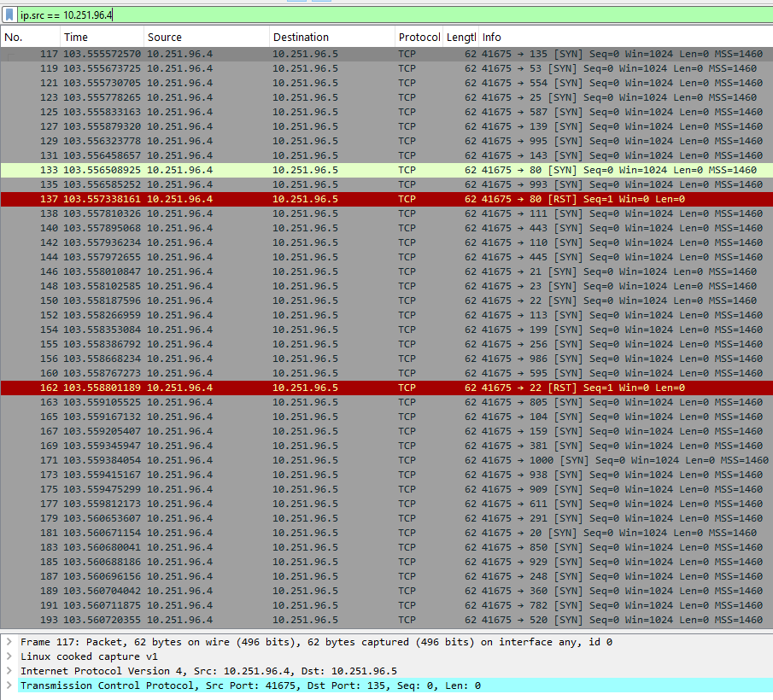Select packet 148 SYN to port 23

point(386,286)
